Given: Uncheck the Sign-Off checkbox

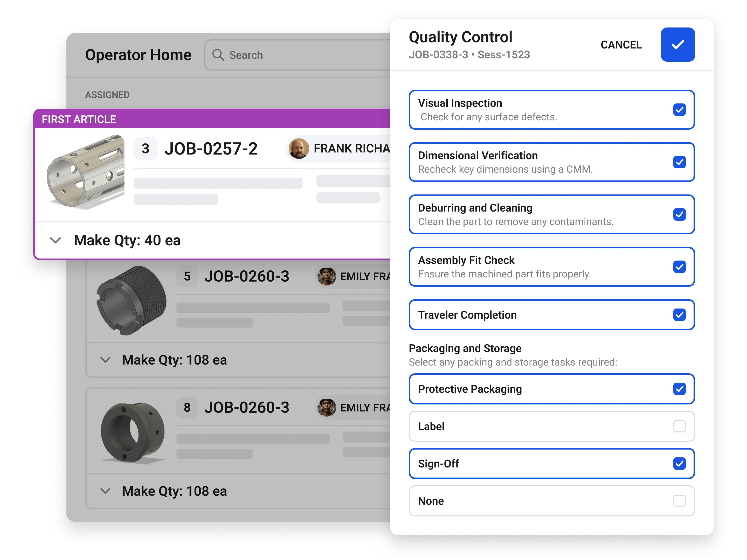Looking at the screenshot, I should pyautogui.click(x=679, y=464).
